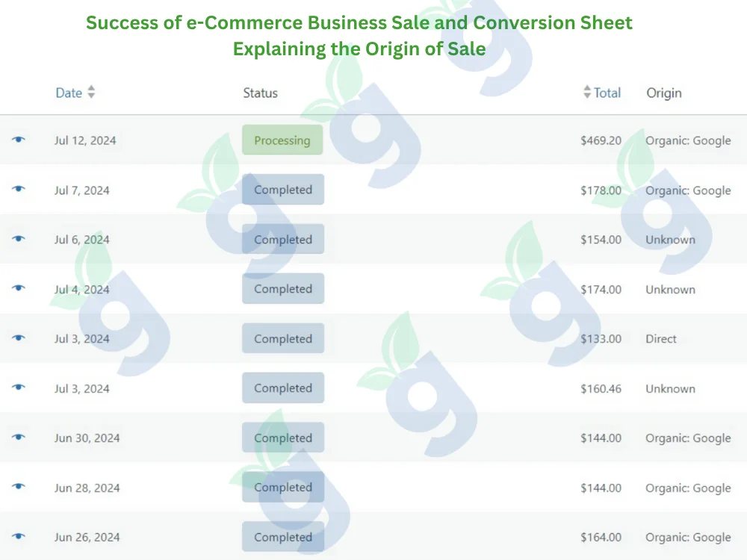Image resolution: width=747 pixels, height=560 pixels.
Task: Click the Processing status badge
Action: pos(282,140)
